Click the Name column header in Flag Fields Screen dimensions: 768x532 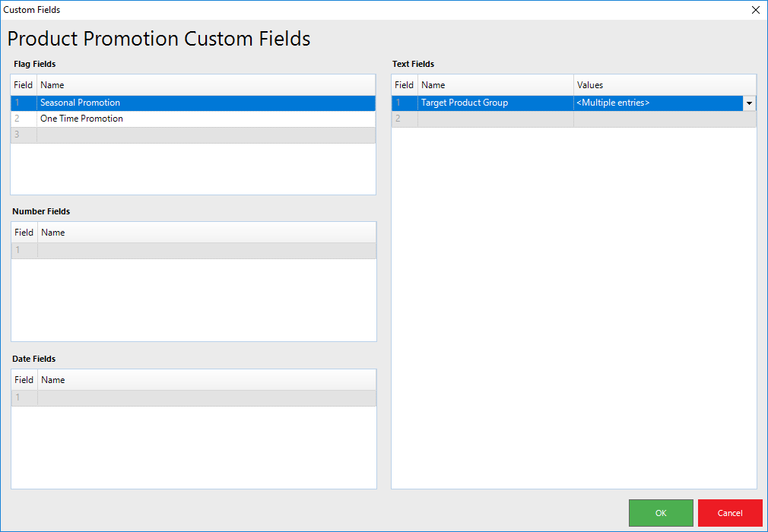(x=205, y=85)
